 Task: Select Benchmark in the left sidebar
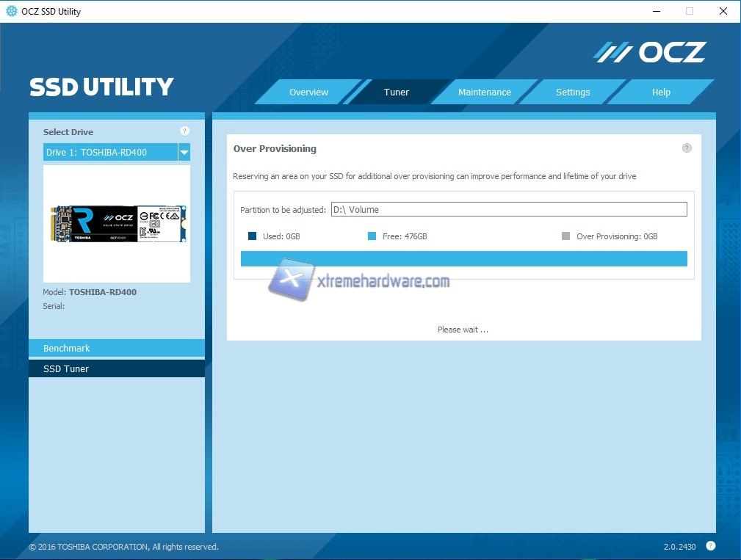(x=117, y=348)
